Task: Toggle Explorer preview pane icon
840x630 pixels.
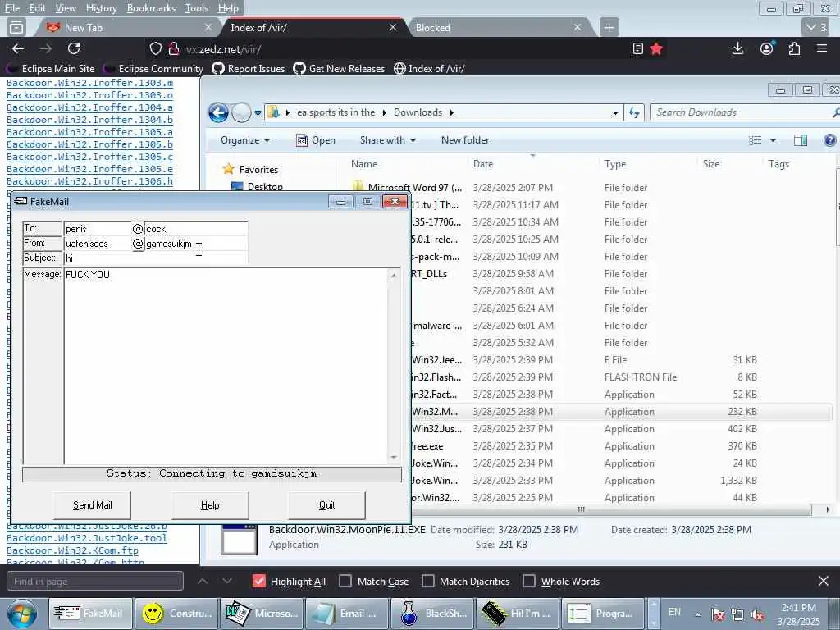Action: pyautogui.click(x=801, y=140)
